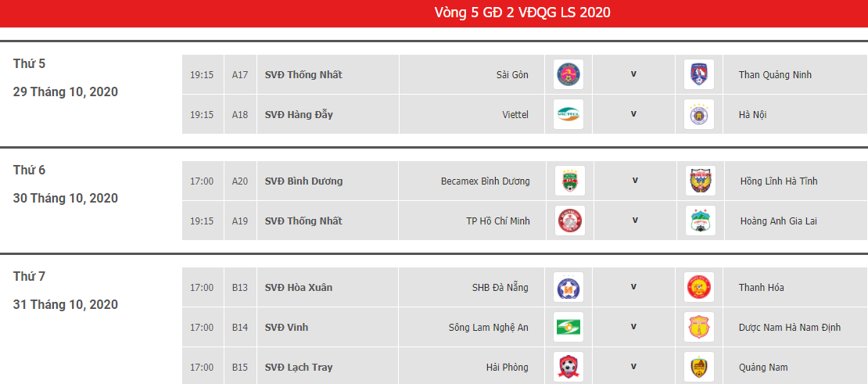Select the Hải Phòng club logo
Image resolution: width=868 pixels, height=384 pixels.
tap(569, 367)
